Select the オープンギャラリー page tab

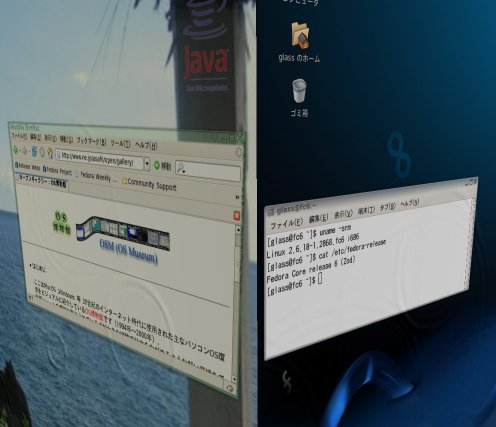[x=42, y=181]
